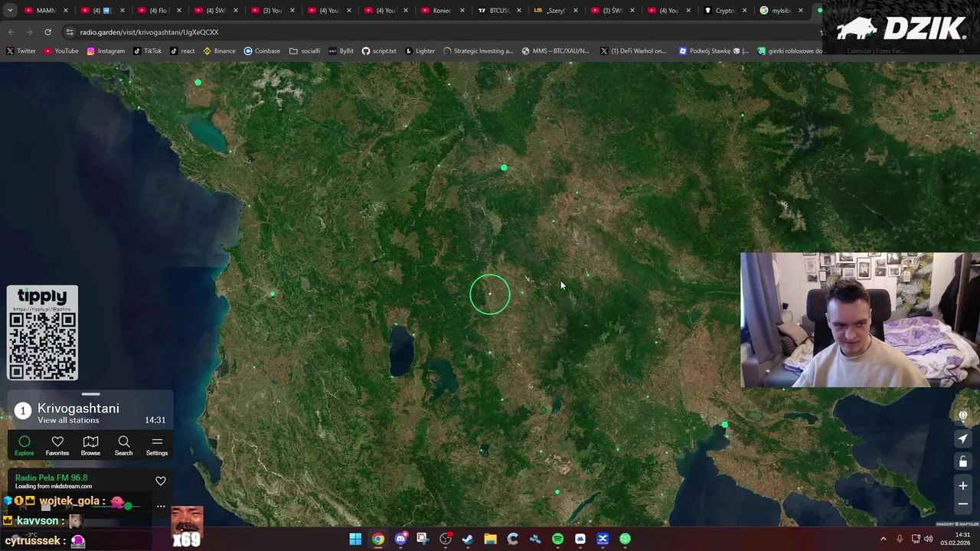
Task: Click the balloon icon above locate arrow
Action: 963,416
